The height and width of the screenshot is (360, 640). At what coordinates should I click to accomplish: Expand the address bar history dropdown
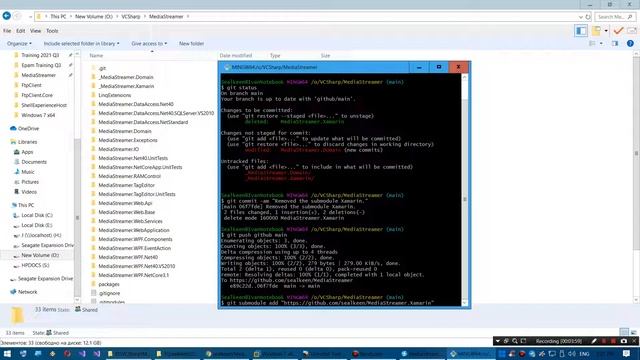(x=580, y=17)
